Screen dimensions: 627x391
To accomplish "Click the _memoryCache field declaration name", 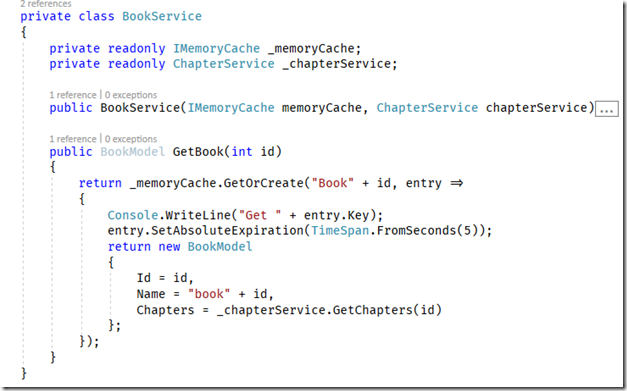I will pos(311,49).
